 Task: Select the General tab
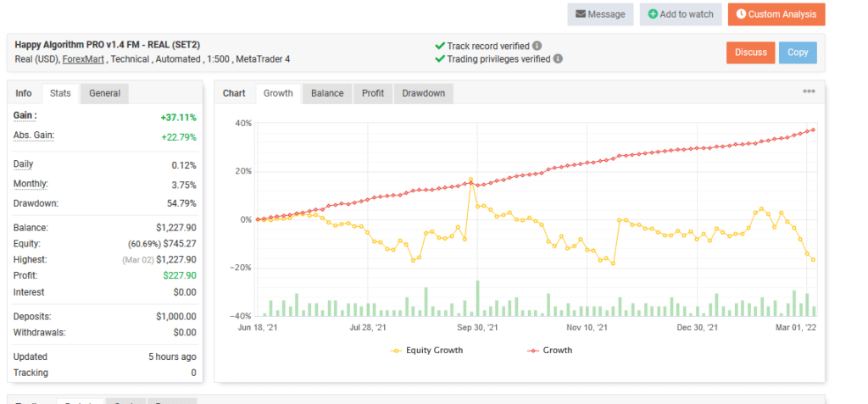click(104, 93)
